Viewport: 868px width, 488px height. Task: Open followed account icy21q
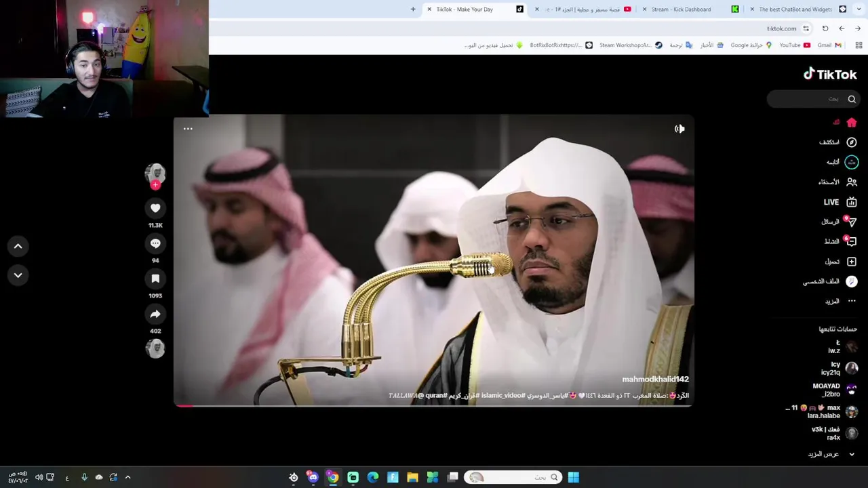click(840, 368)
